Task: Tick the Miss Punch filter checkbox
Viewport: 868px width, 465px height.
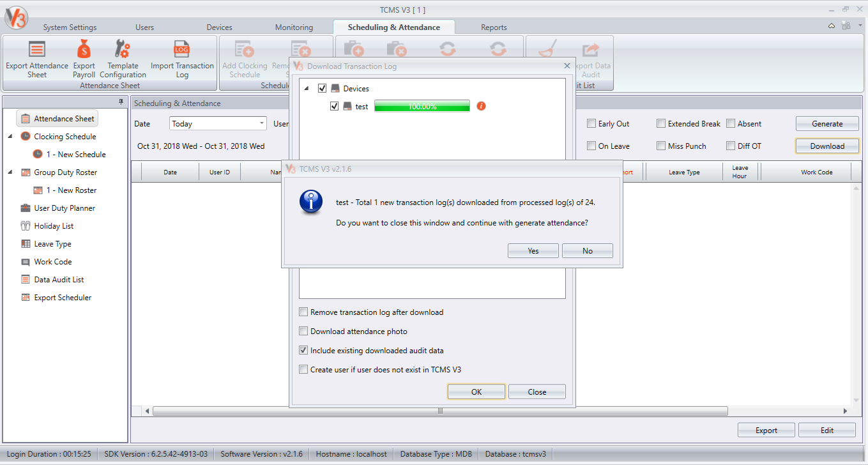Action: (661, 146)
